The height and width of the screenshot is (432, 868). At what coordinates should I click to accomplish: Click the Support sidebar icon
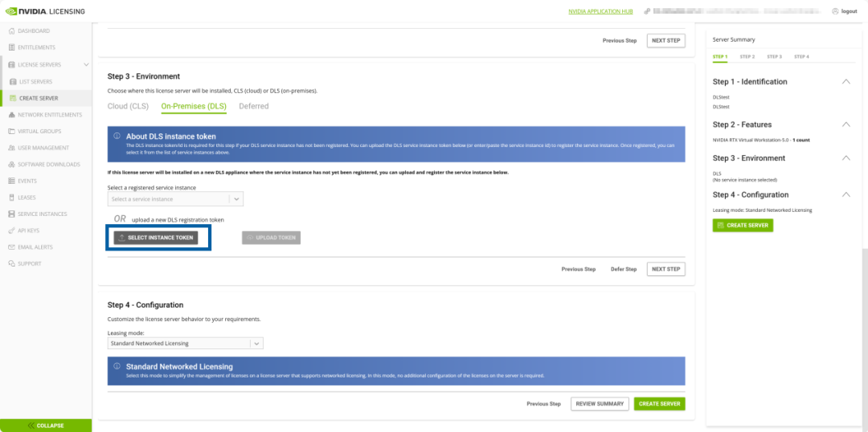pyautogui.click(x=11, y=264)
